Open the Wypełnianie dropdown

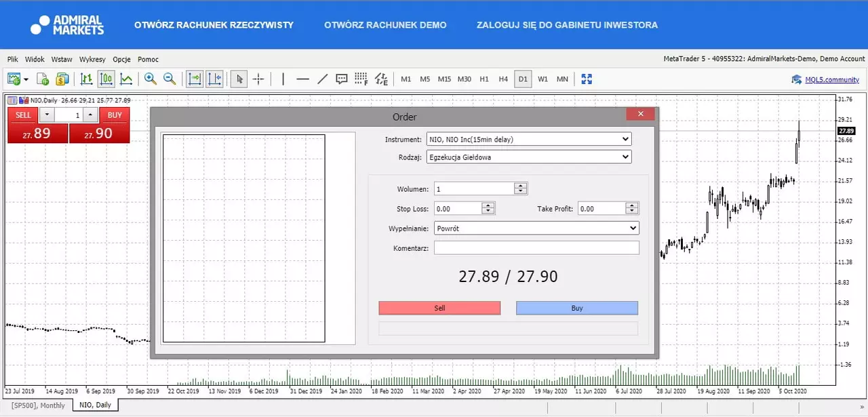[x=536, y=229]
